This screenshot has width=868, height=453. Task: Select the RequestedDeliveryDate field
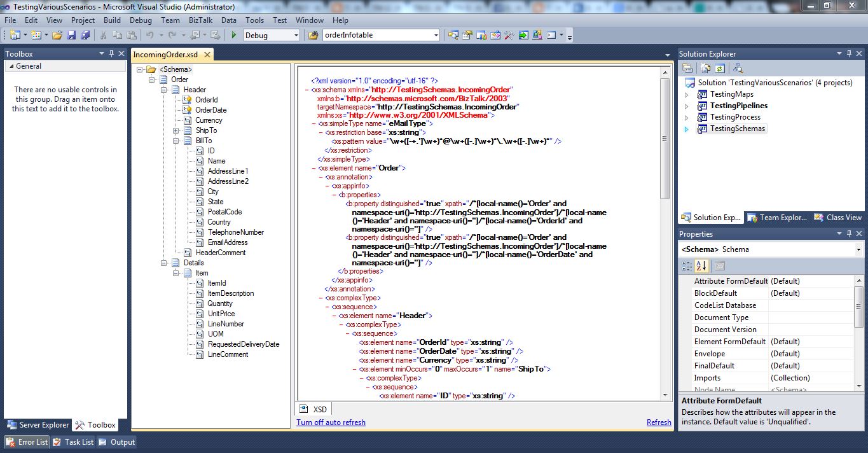point(244,344)
